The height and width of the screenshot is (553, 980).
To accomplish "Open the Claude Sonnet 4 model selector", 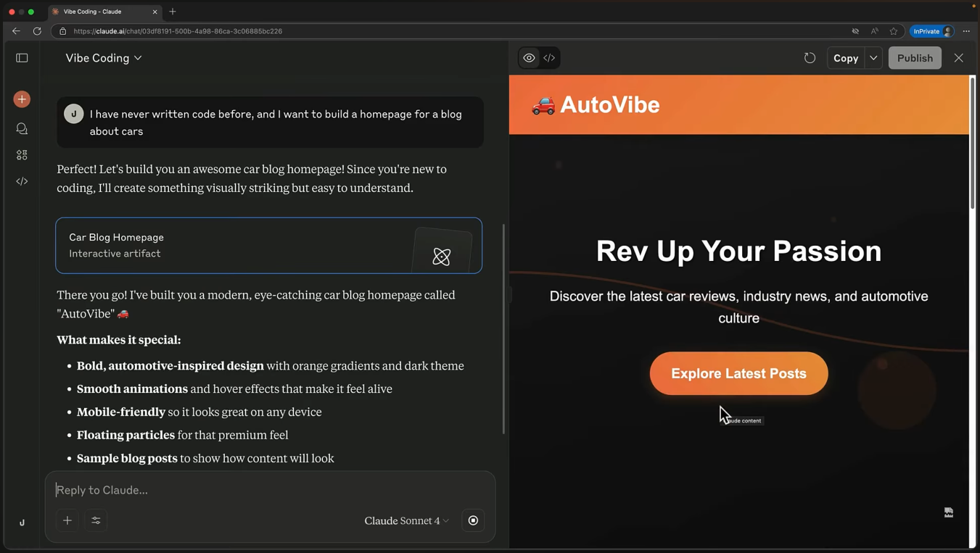I will pyautogui.click(x=406, y=520).
